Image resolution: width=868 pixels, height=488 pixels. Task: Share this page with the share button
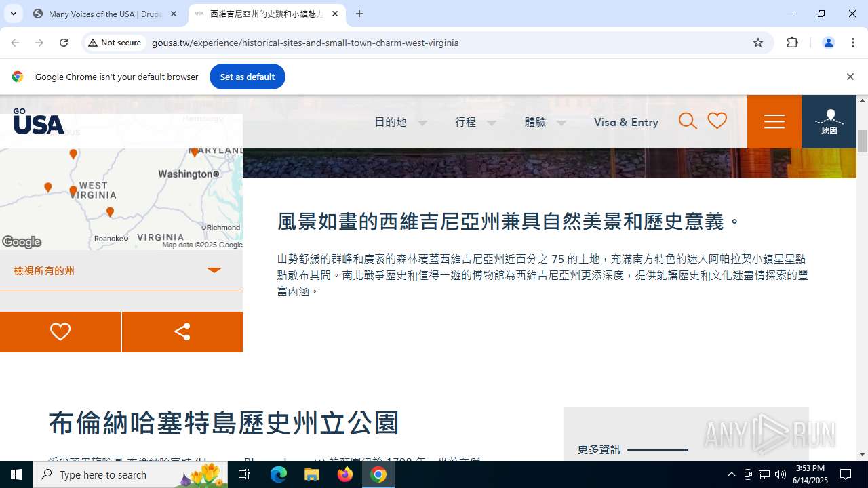click(182, 332)
